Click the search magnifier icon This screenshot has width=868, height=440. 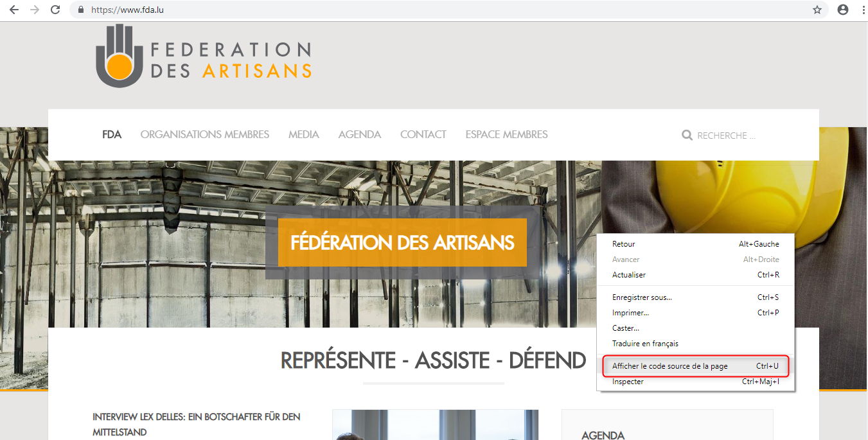[687, 136]
